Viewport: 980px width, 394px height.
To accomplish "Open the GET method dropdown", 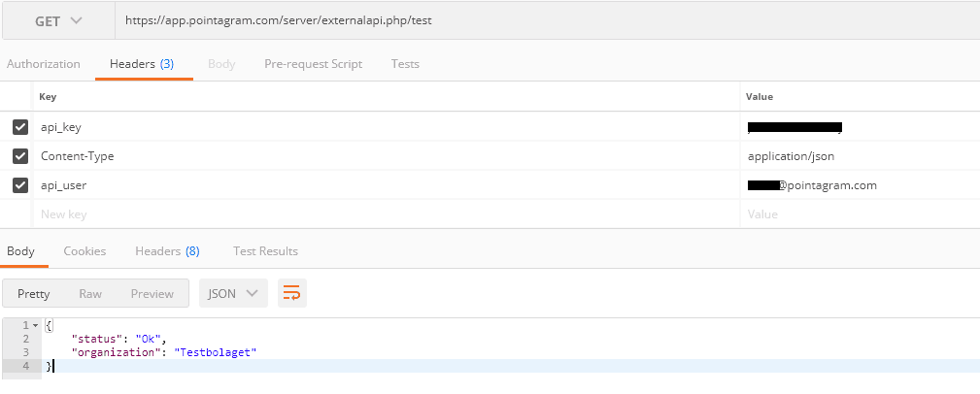I will (58, 21).
